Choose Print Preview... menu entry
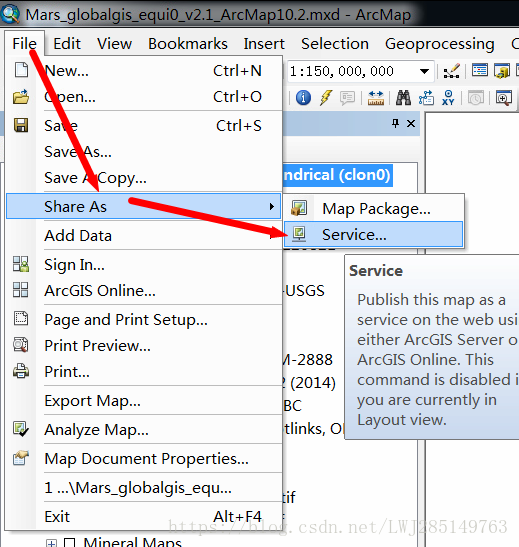Image resolution: width=519 pixels, height=547 pixels. click(x=144, y=345)
